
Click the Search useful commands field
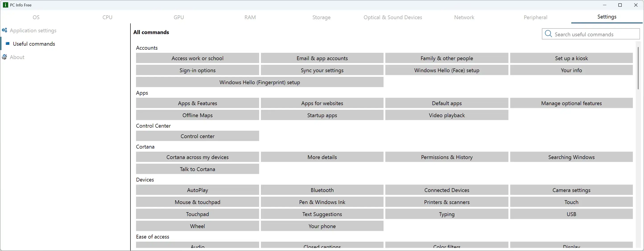tap(595, 34)
